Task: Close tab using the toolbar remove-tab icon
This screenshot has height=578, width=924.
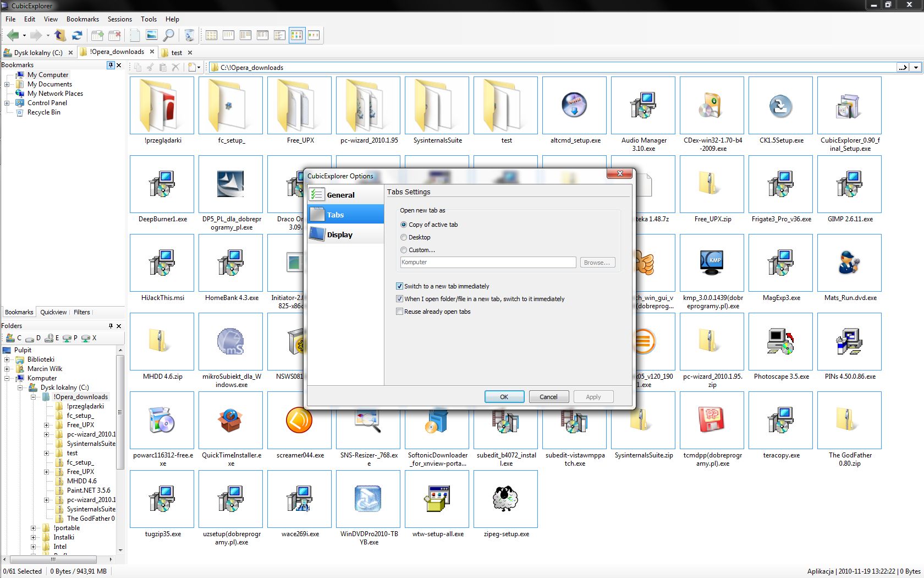Action: pyautogui.click(x=114, y=35)
